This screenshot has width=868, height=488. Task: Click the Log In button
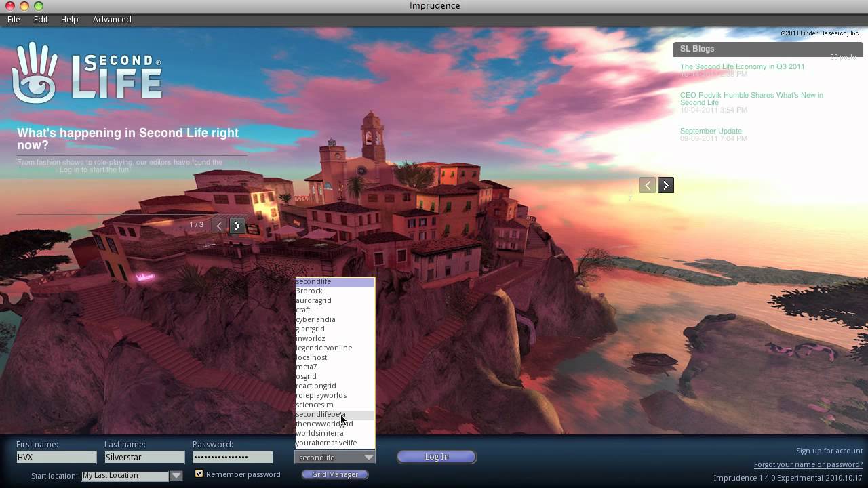pos(437,457)
